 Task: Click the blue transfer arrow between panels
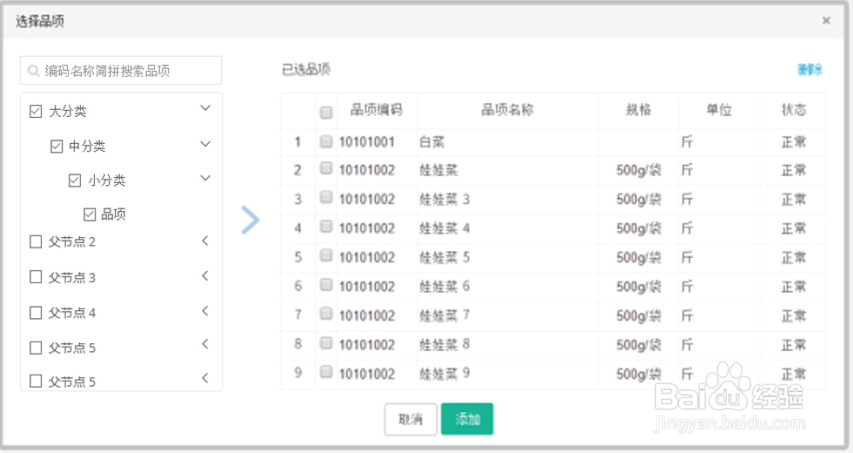[250, 220]
